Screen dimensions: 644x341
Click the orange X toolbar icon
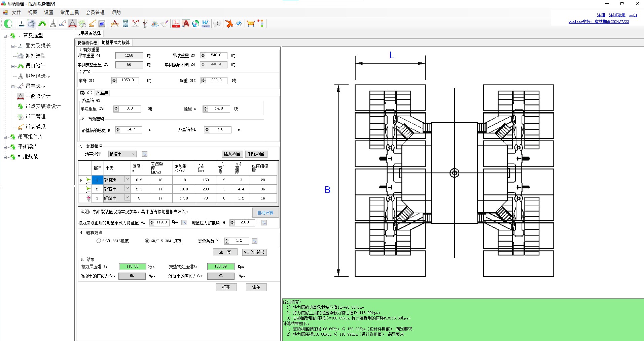pyautogui.click(x=229, y=24)
